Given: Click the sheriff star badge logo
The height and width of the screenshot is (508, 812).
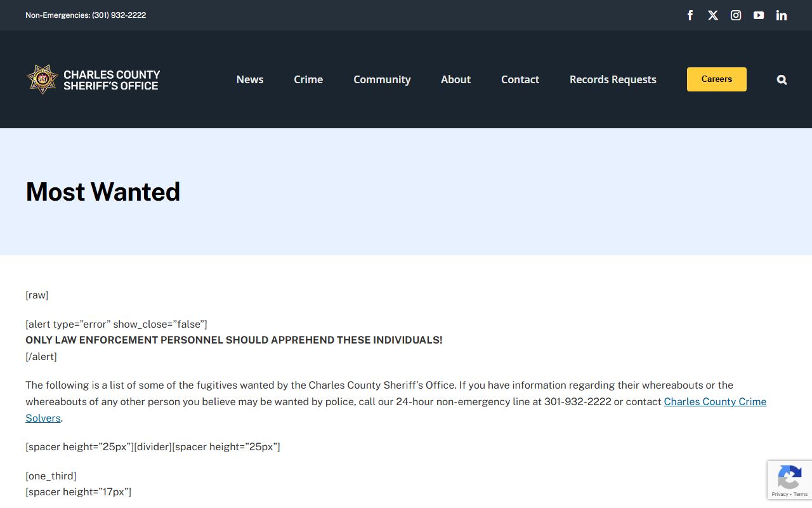Looking at the screenshot, I should [x=43, y=79].
